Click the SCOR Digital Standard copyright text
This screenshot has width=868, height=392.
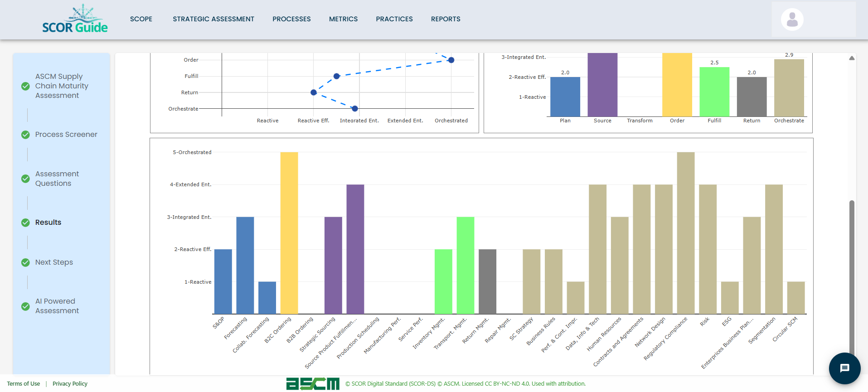(466, 384)
